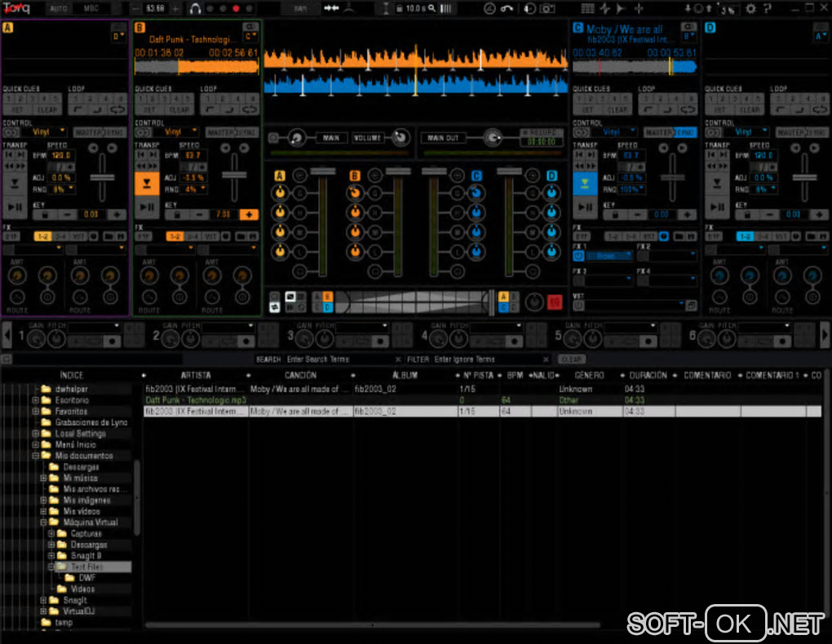The image size is (832, 644).
Task: Click Deck B FX load folder icon
Action: click(241, 236)
